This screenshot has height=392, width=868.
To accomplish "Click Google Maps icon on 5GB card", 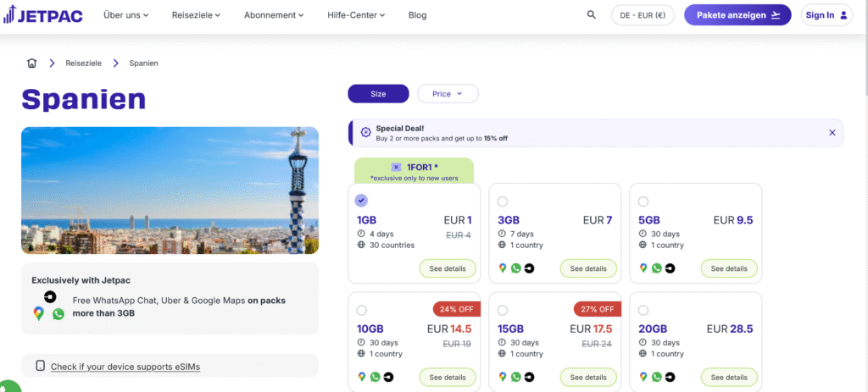I will pos(643,268).
